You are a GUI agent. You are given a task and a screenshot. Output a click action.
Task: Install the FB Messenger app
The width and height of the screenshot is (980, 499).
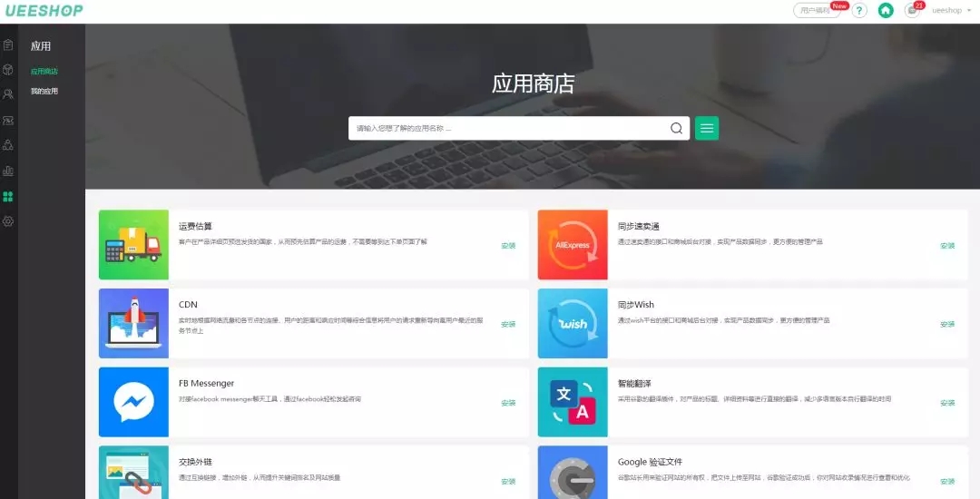click(508, 403)
